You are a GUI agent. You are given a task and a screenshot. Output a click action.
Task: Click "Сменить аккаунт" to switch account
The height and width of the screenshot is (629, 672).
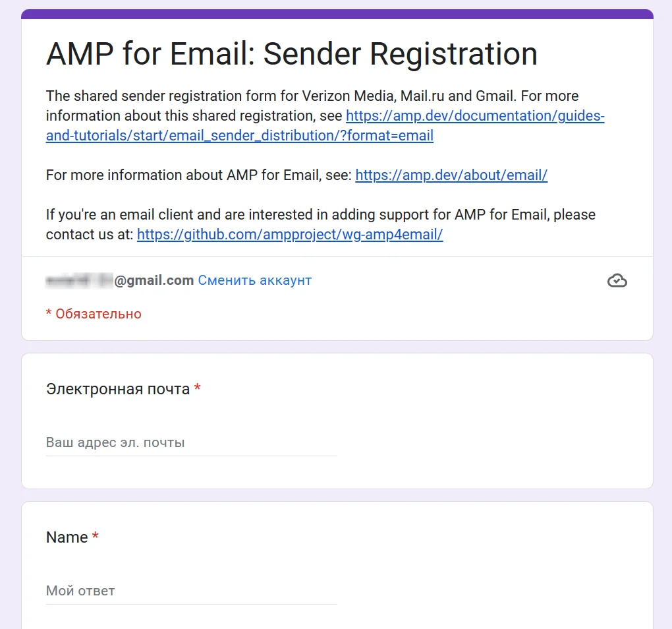(x=254, y=280)
